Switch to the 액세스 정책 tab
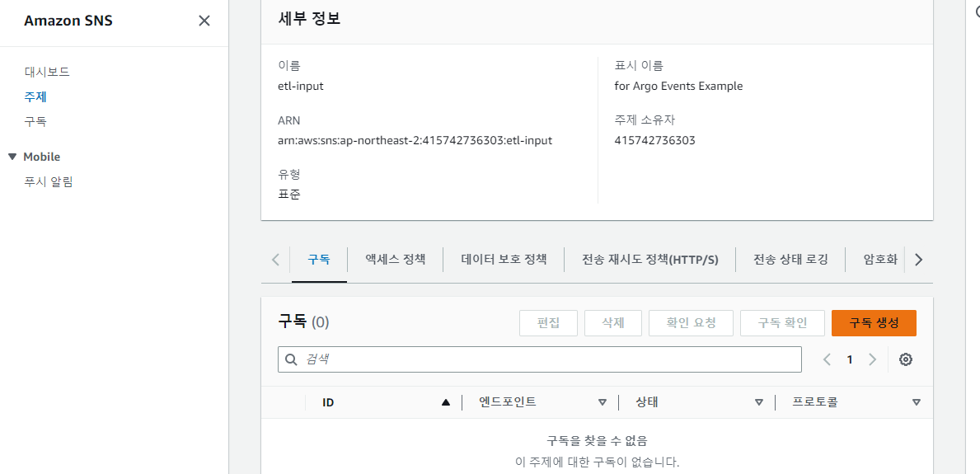This screenshot has height=474, width=980. (x=396, y=260)
